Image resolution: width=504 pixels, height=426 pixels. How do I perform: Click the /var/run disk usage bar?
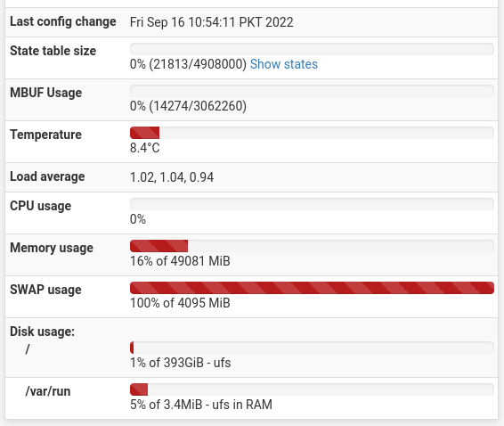click(312, 389)
